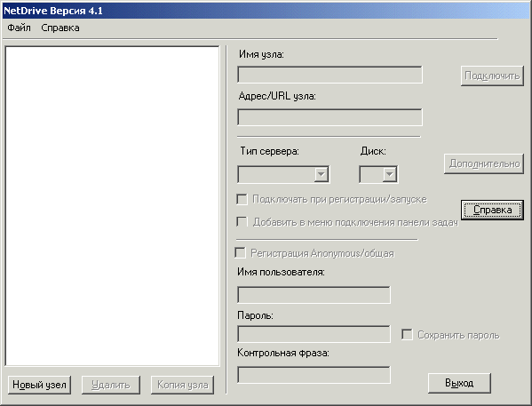The image size is (532, 406).
Task: Click the Подключить button
Action: pos(492,76)
